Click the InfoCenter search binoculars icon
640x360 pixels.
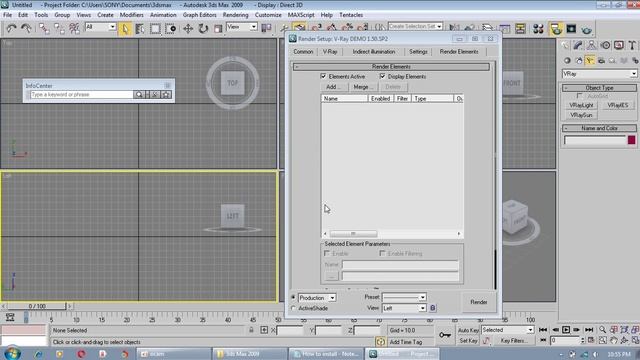(139, 95)
